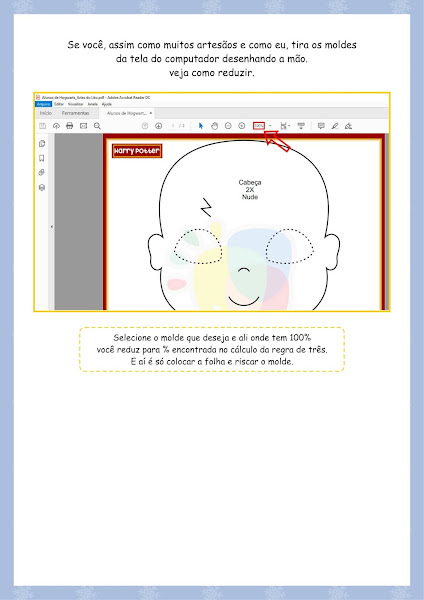Click the save file icon in Acrobat toolbar
Screen dimensions: 424x600
42,126
